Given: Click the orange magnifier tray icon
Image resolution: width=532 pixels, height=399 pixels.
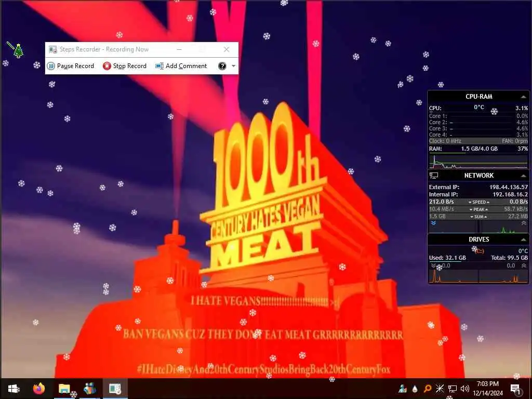Looking at the screenshot, I should tap(428, 389).
